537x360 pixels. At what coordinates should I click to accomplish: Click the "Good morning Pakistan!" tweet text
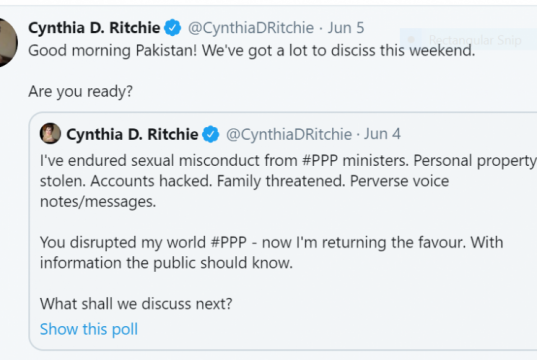252,51
